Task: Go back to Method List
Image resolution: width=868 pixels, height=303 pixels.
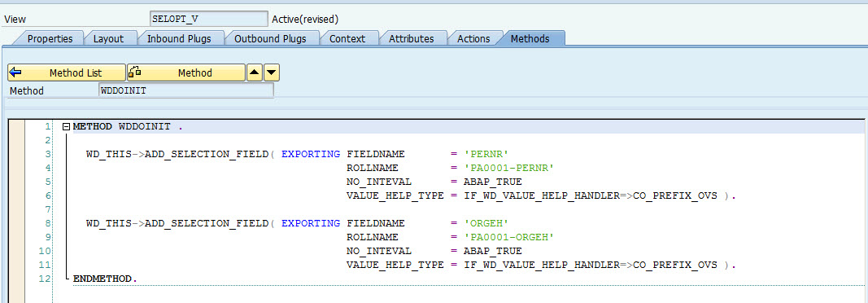Action: (x=67, y=72)
